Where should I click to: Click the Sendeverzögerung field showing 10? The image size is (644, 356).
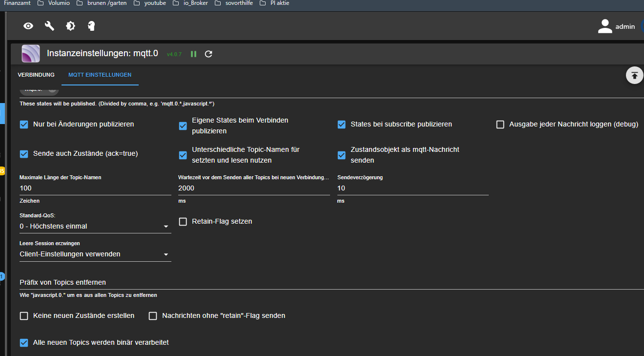[413, 188]
